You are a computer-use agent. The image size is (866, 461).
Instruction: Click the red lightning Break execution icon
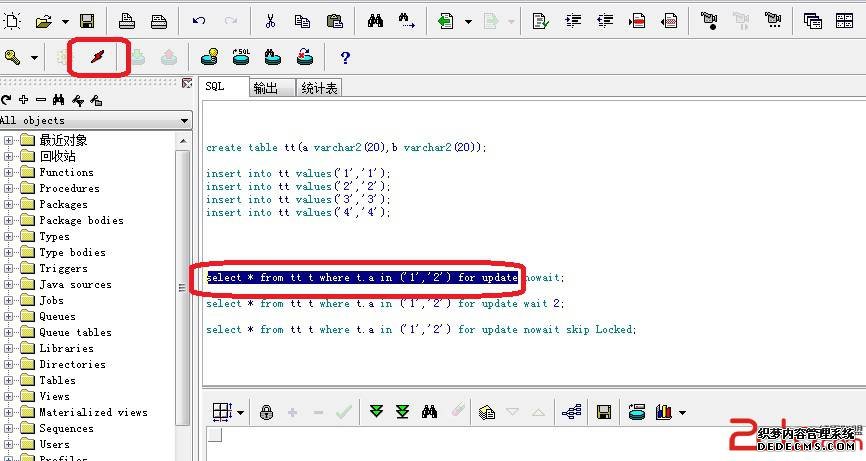click(x=97, y=58)
